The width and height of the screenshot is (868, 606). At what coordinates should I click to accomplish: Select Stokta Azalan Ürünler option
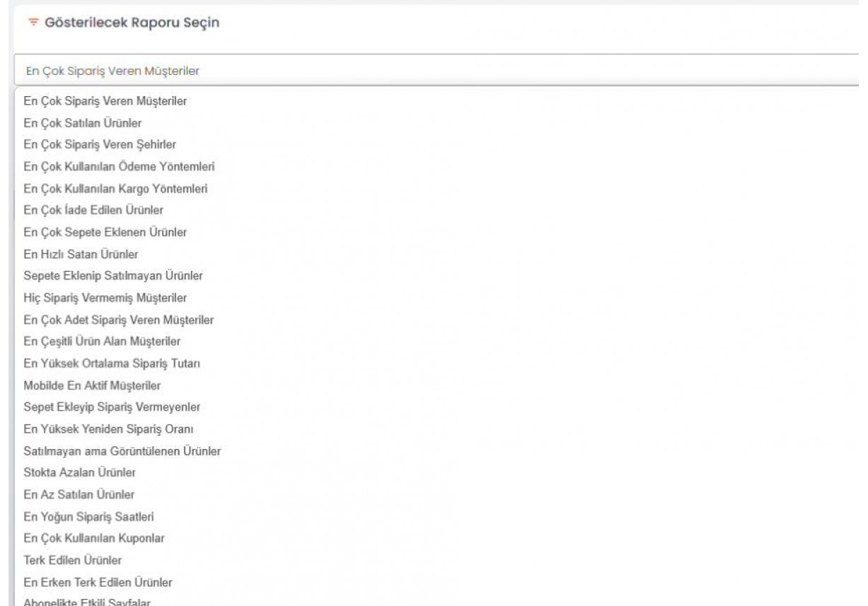click(79, 472)
